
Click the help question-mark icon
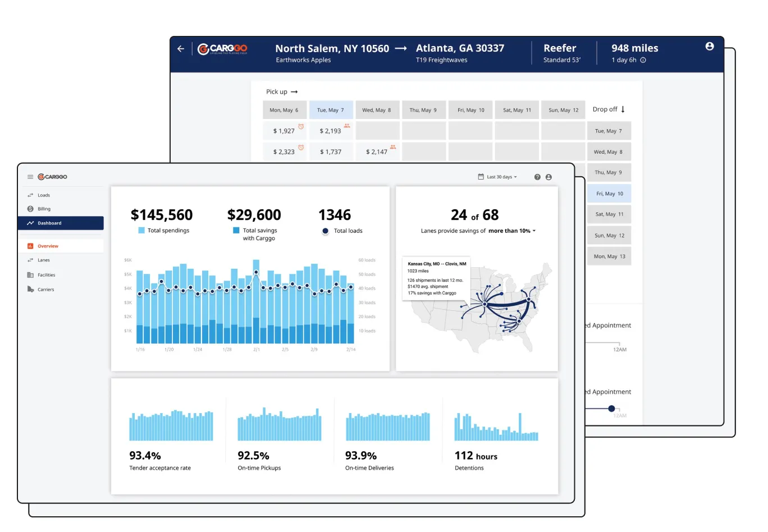point(538,177)
